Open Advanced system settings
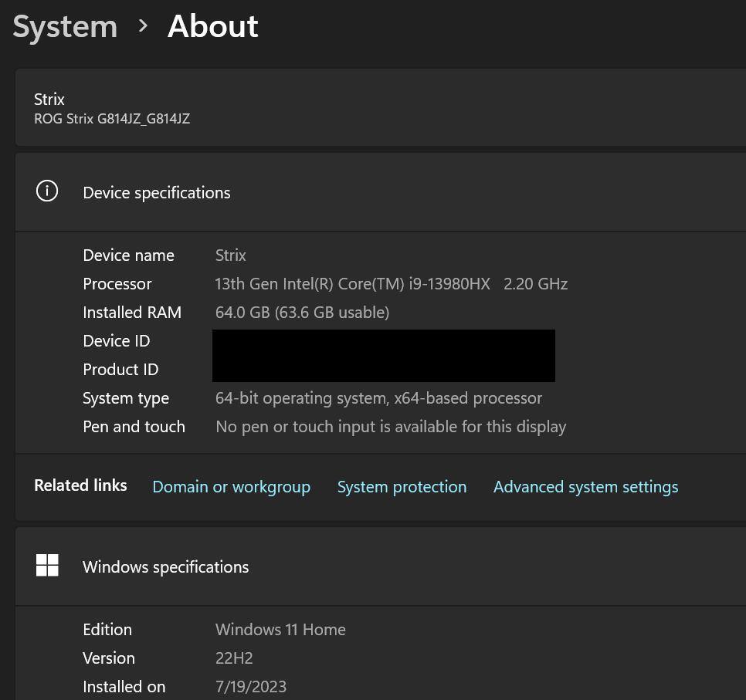 click(585, 487)
